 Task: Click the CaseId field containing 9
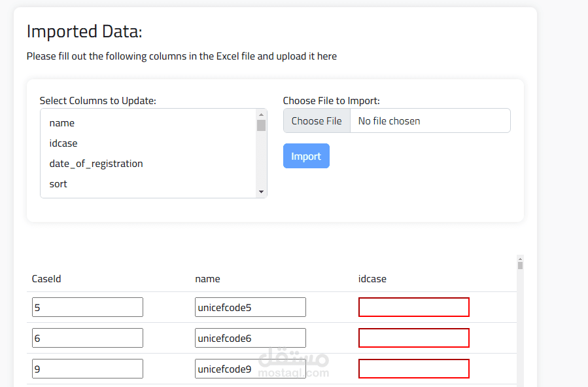pos(87,369)
